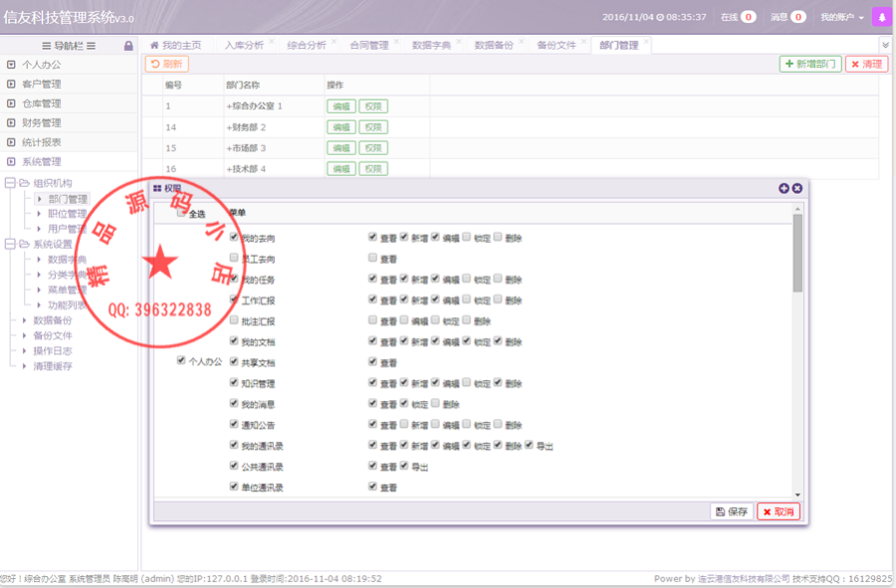The width and height of the screenshot is (896, 588).
Task: Enable 查看 for 员工去向
Action: coord(372,258)
